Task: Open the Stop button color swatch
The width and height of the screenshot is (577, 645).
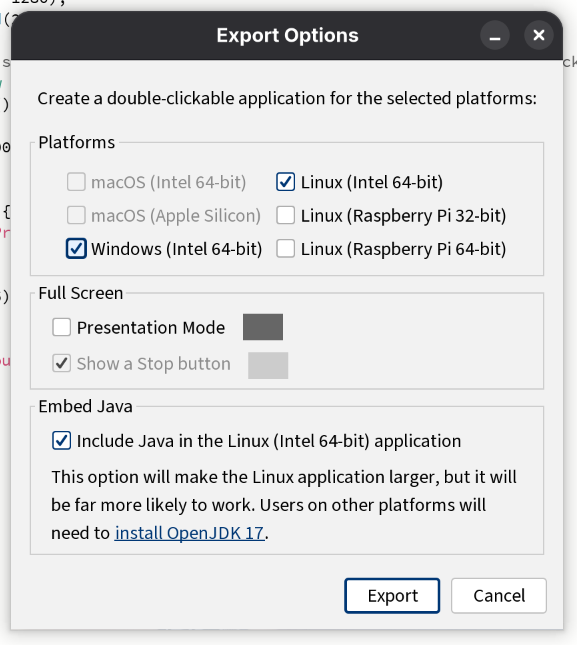Action: click(268, 365)
